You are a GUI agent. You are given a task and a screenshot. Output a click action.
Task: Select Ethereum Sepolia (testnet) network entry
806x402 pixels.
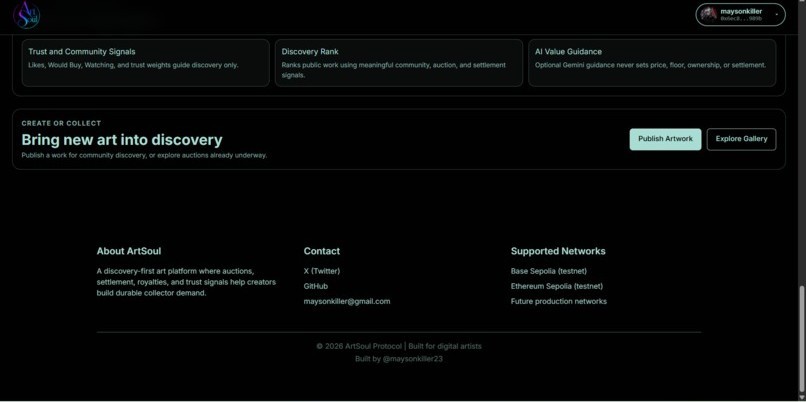coord(557,286)
